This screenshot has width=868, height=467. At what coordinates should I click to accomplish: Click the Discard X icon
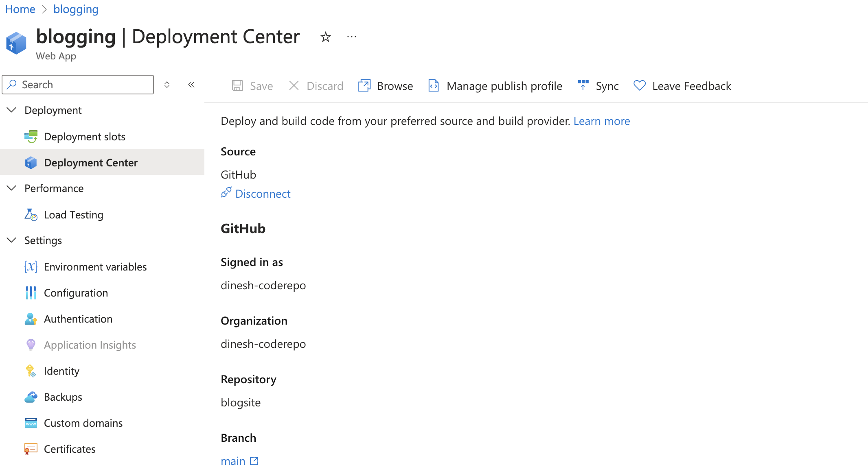[x=294, y=85]
